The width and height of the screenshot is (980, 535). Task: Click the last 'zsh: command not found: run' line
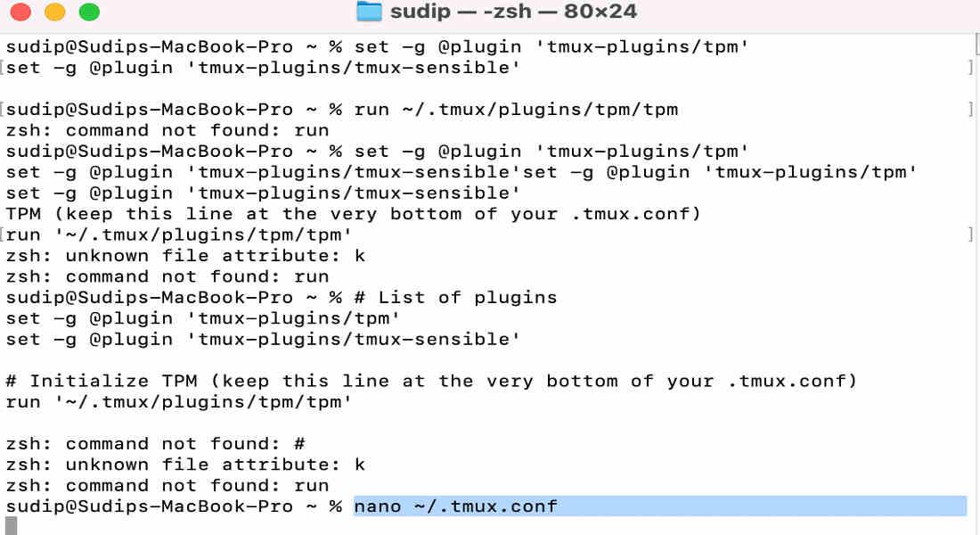click(167, 486)
